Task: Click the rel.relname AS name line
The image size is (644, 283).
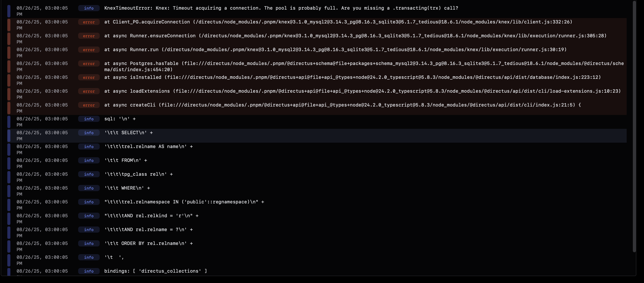Action: (149, 147)
